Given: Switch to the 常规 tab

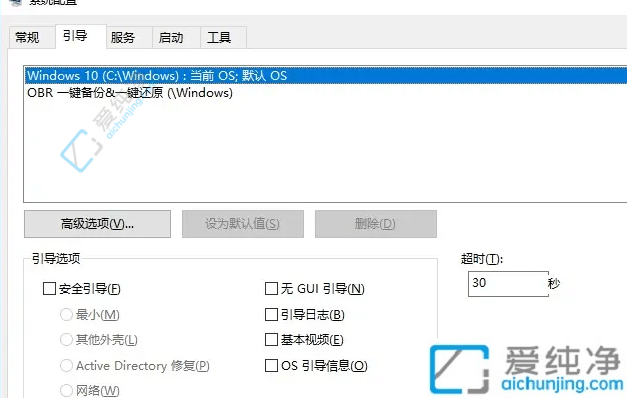Looking at the screenshot, I should click(32, 38).
